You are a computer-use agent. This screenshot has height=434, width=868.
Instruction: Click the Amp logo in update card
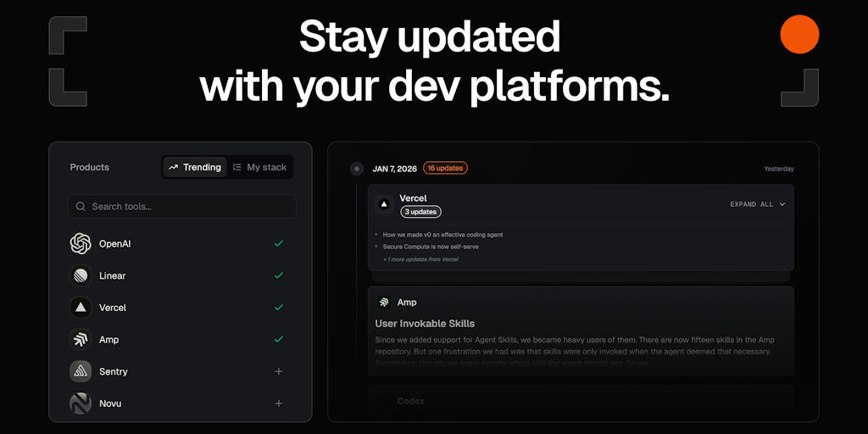click(384, 303)
